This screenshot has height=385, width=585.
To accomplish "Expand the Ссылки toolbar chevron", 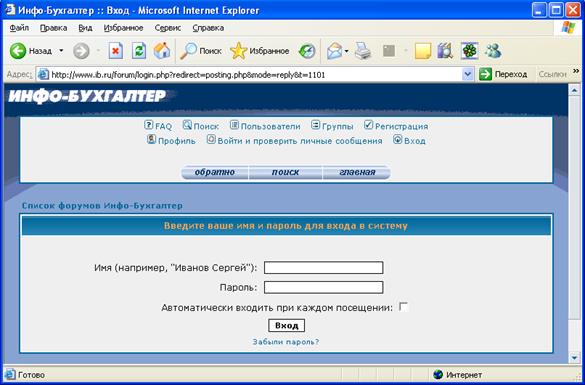I will (x=576, y=71).
